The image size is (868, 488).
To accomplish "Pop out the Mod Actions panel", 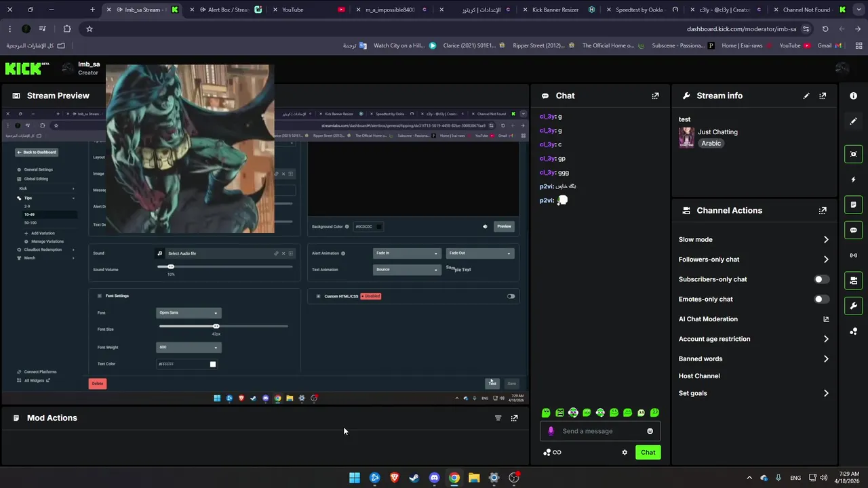I will (x=514, y=418).
